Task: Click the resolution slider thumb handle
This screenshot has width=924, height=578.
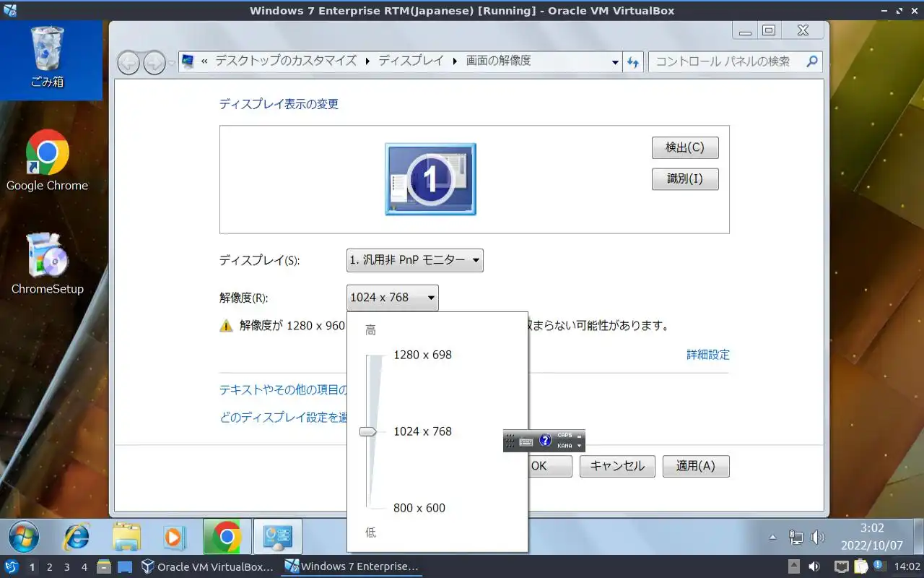Action: tap(368, 432)
